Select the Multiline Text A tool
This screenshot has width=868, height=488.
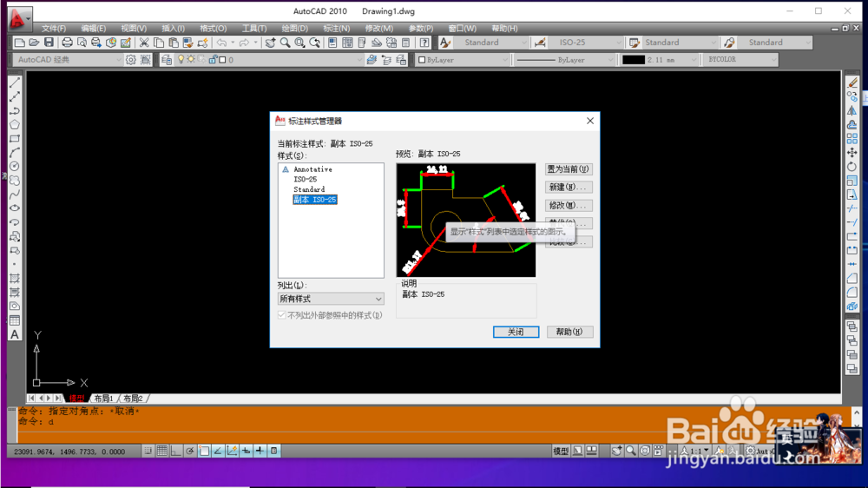(15, 334)
